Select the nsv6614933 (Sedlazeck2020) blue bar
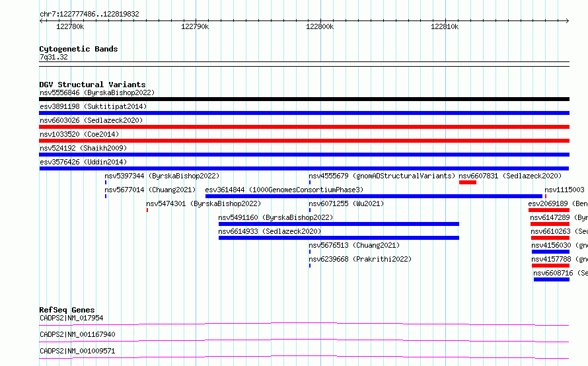Image resolution: width=588 pixels, height=366 pixels. (339, 238)
